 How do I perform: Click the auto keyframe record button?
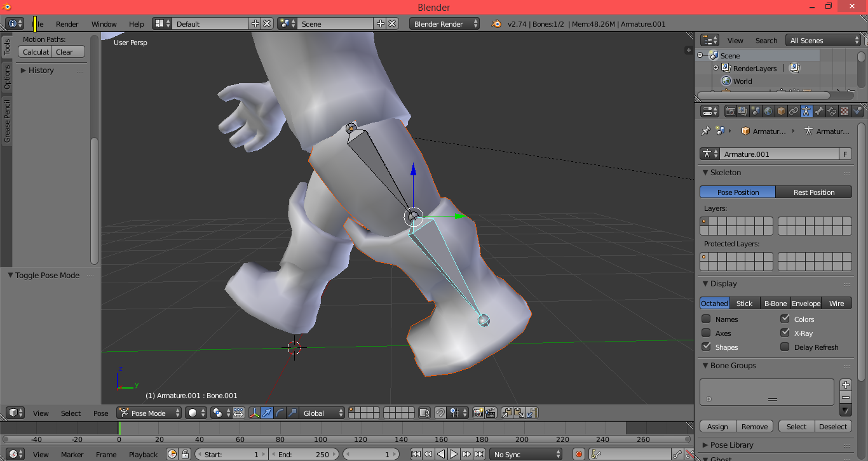(578, 454)
